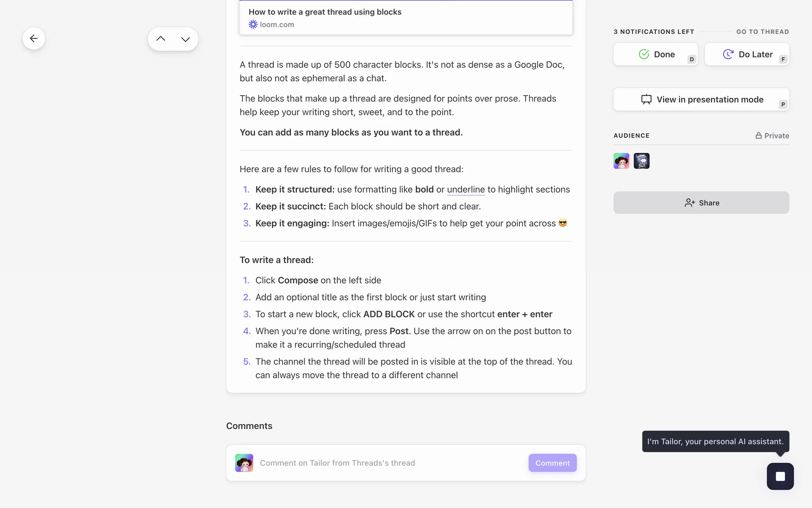Click the commenter avatar beside comment box
This screenshot has height=508, width=812.
(x=244, y=463)
